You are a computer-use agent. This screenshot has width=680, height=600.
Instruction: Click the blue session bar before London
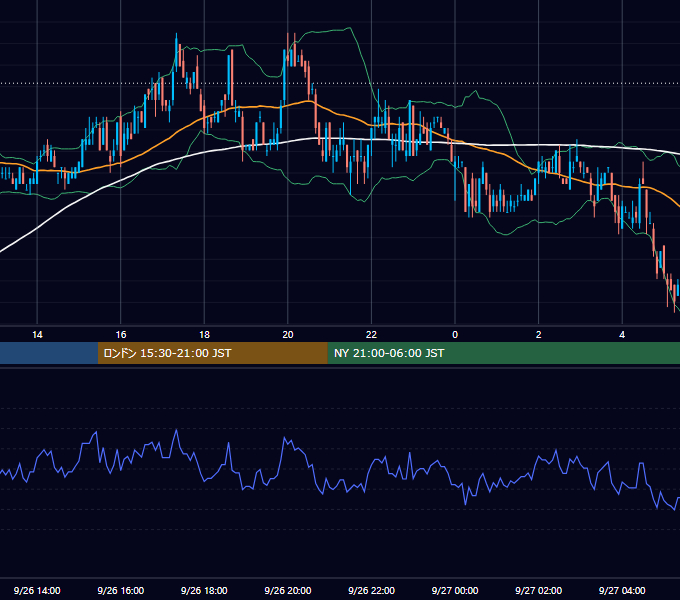49,353
